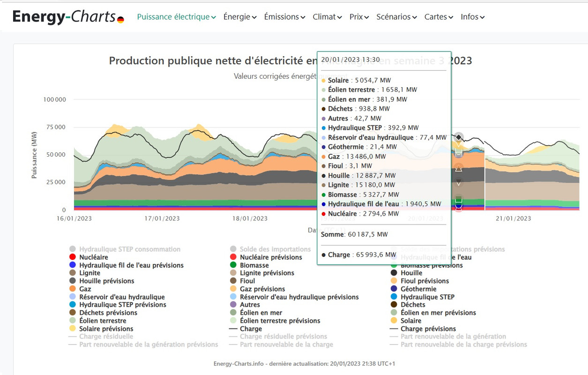Toggle Réservoir d'eau hydraulique in the left legend column

pyautogui.click(x=117, y=297)
